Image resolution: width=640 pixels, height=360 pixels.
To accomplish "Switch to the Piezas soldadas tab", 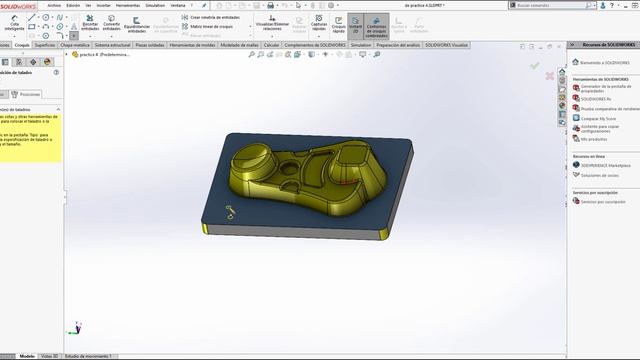I will (x=149, y=45).
